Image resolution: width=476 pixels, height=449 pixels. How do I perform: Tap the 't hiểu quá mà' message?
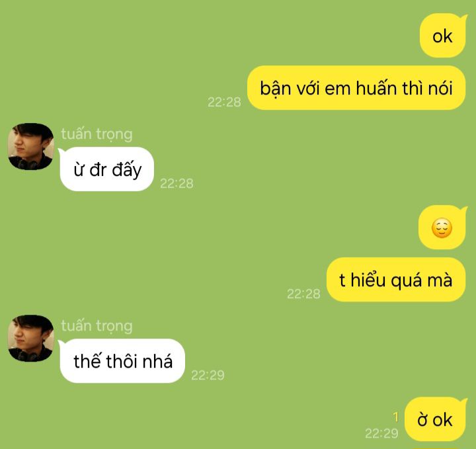(396, 280)
